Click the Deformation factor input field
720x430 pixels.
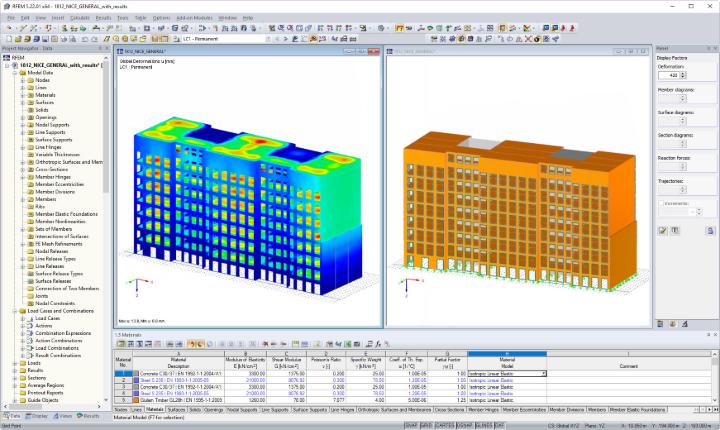pyautogui.click(x=669, y=75)
